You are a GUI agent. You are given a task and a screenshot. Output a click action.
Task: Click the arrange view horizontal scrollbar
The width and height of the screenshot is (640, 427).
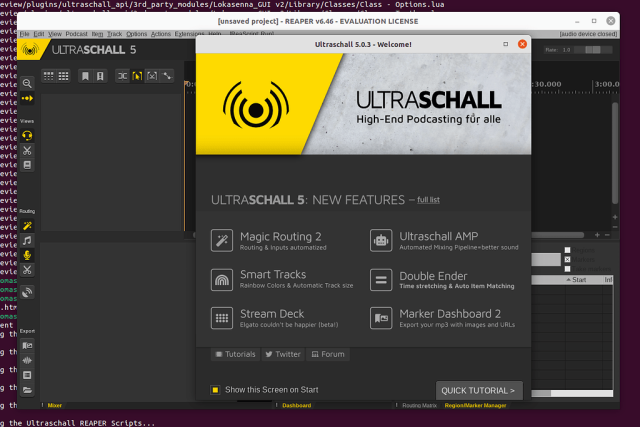pos(557,235)
